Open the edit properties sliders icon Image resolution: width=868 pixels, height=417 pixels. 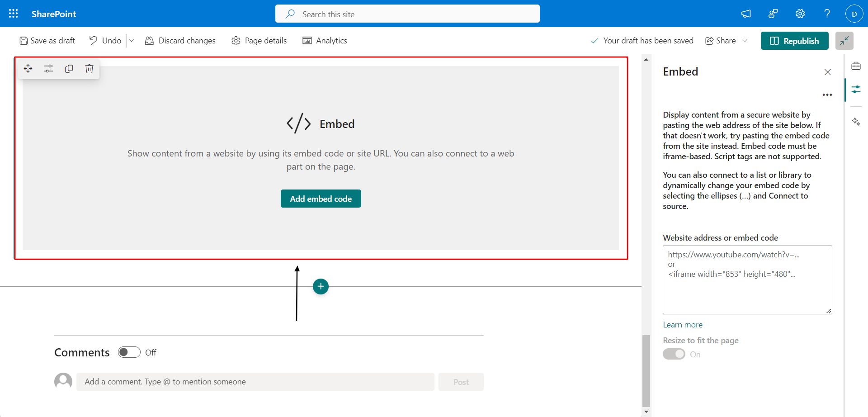(48, 68)
